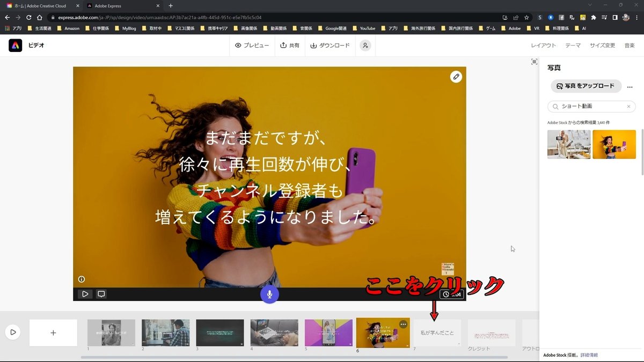
Task: Click the browser home icon
Action: coord(39,17)
